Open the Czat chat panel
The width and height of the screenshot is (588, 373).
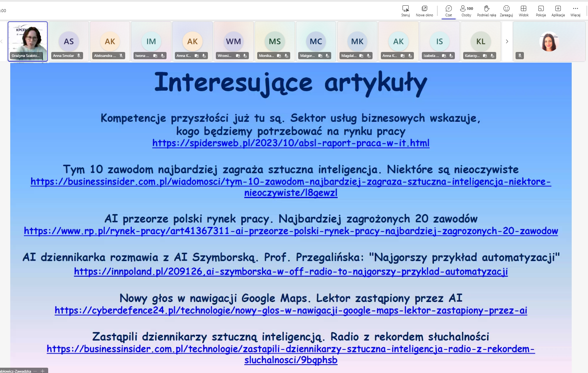pos(448,11)
